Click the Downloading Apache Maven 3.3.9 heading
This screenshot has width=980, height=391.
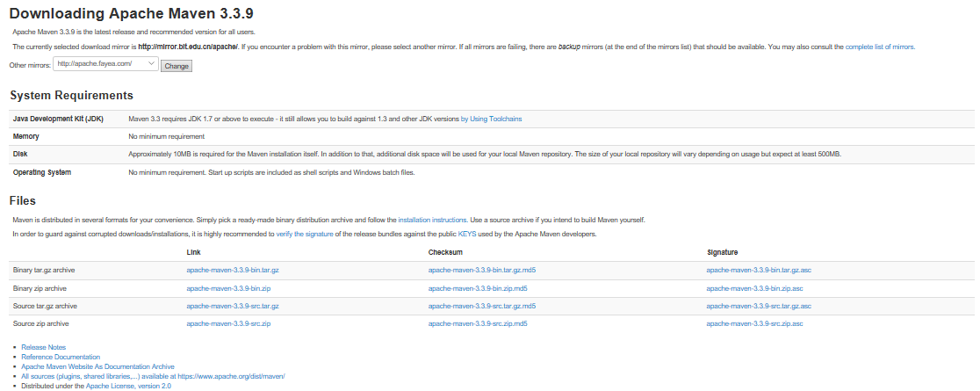pos(131,13)
